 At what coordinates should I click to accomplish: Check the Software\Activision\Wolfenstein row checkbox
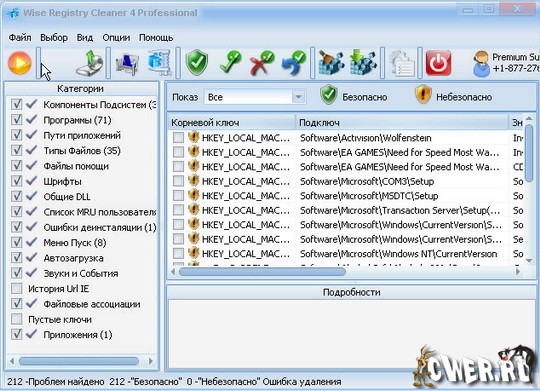(x=178, y=138)
